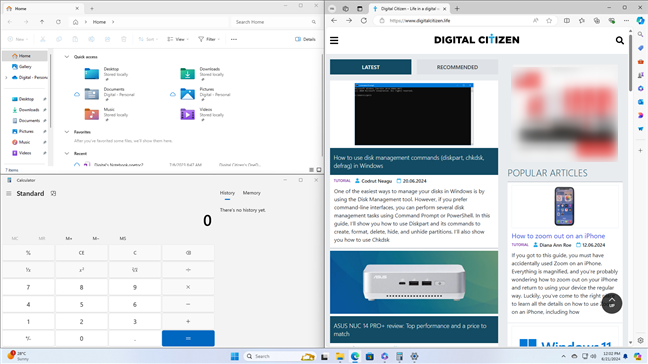Screen dimensions: 648x364
Task: Open the Music folder in Quick access
Action: [x=107, y=114]
